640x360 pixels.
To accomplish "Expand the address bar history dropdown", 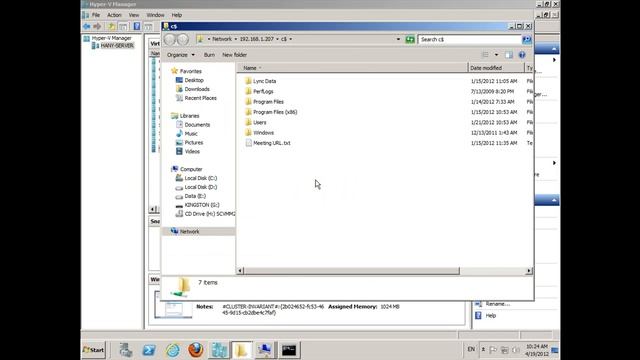I will 398,39.
